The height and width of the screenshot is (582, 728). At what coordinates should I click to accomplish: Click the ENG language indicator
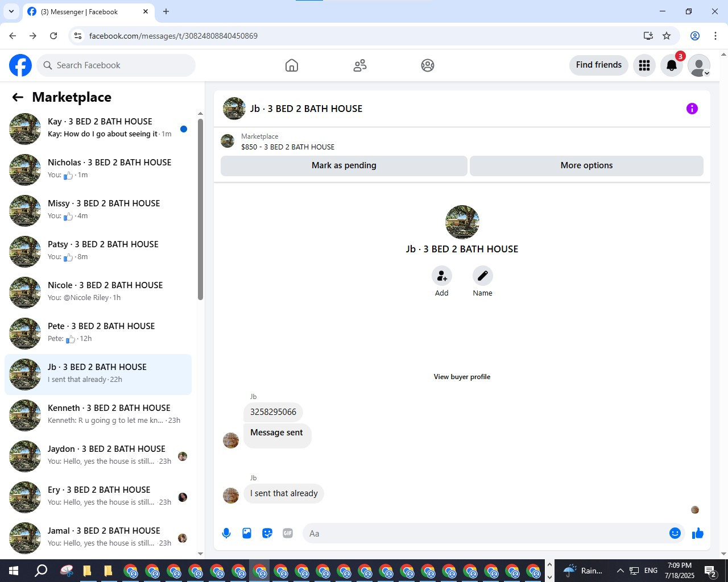tap(651, 571)
